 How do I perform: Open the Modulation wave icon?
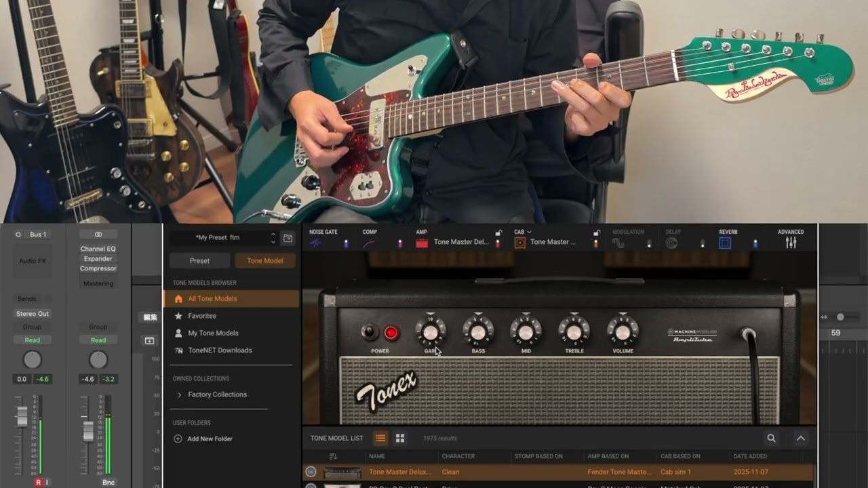tap(618, 243)
